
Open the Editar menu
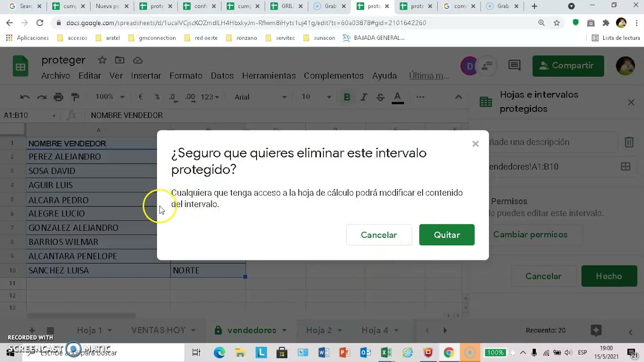90,75
